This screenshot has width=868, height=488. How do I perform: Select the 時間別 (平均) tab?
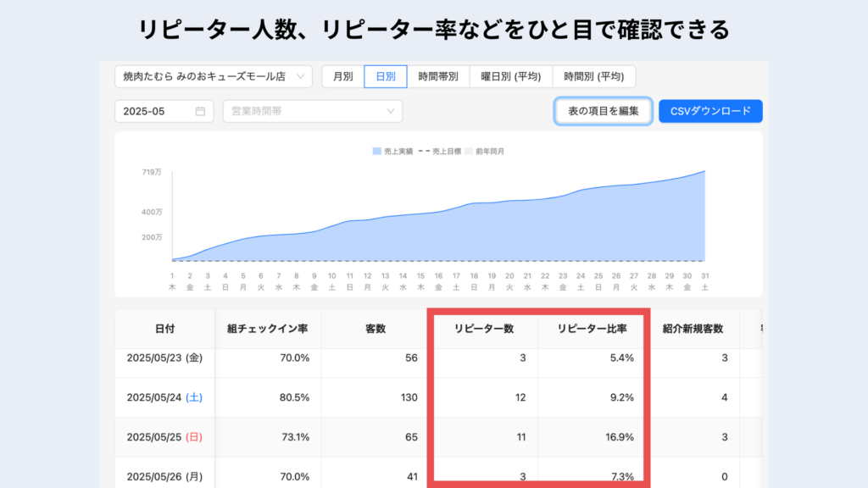[x=593, y=77]
